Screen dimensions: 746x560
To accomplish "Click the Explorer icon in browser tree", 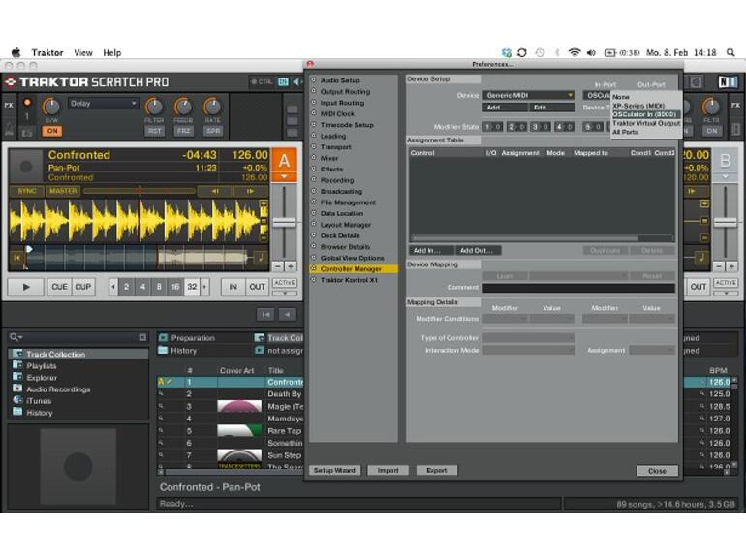I will point(17,378).
